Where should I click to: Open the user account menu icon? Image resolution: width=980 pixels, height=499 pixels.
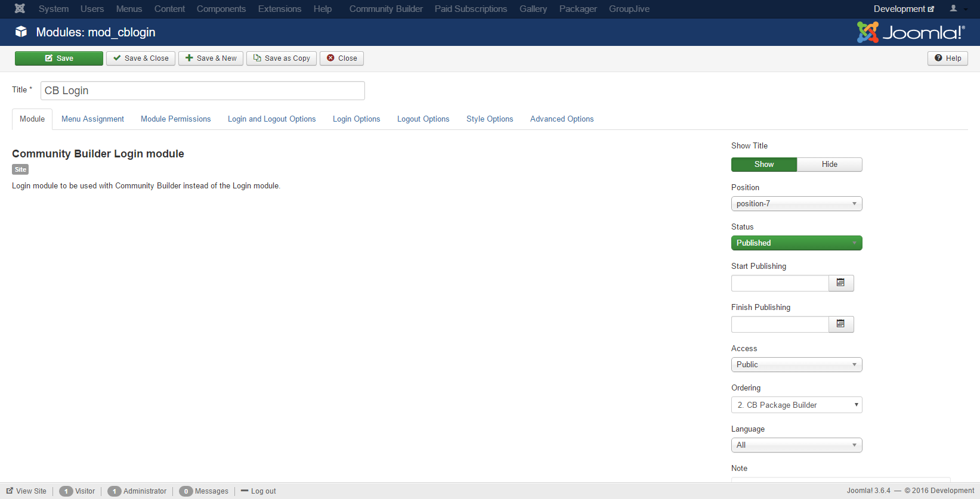(958, 8)
